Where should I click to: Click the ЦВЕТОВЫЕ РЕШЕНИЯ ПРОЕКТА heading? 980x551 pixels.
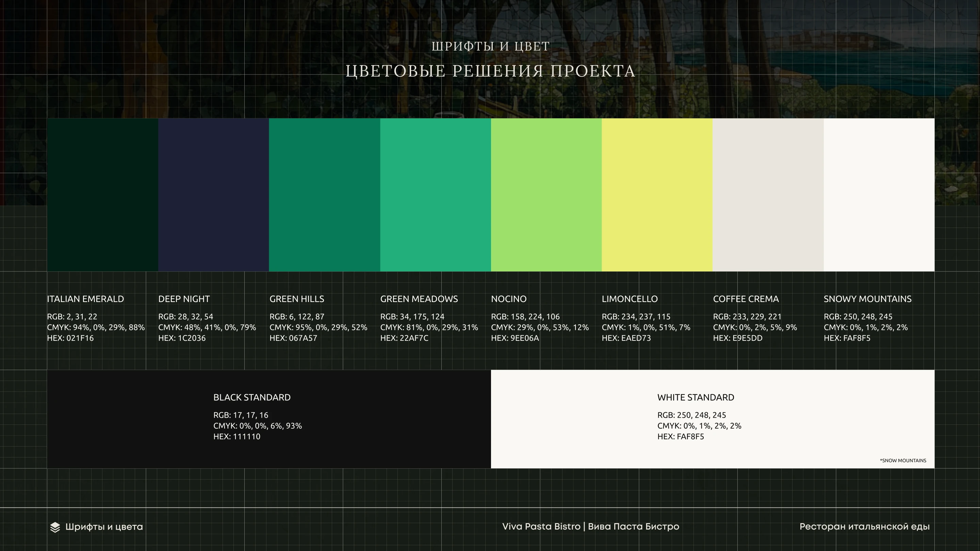[490, 71]
